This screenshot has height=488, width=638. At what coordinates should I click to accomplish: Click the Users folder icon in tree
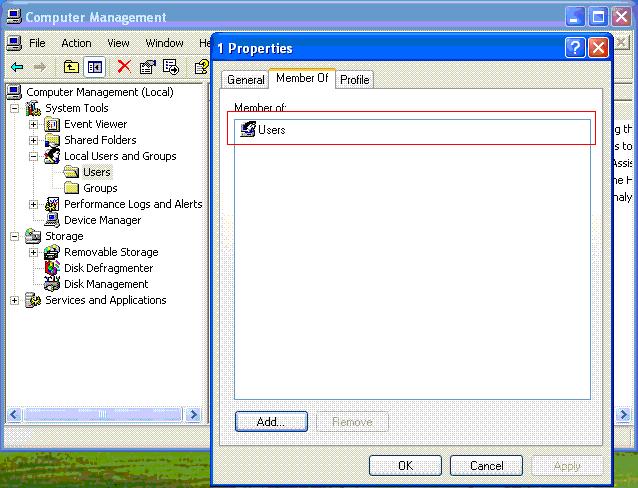(x=71, y=172)
